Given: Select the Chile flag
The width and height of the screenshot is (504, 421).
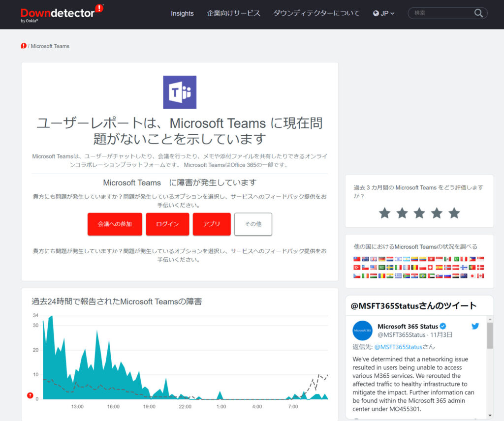Looking at the screenshot, I should point(365,268).
